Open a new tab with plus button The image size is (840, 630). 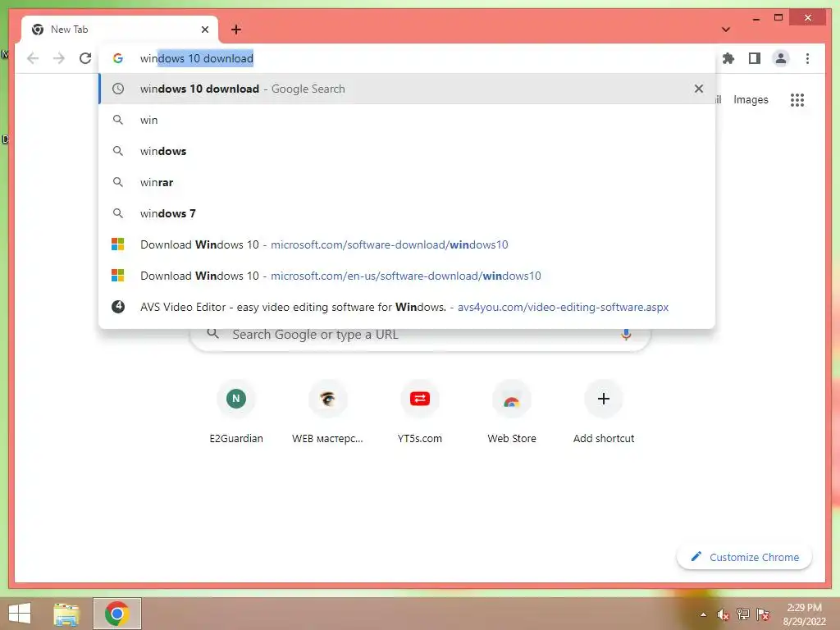235,30
